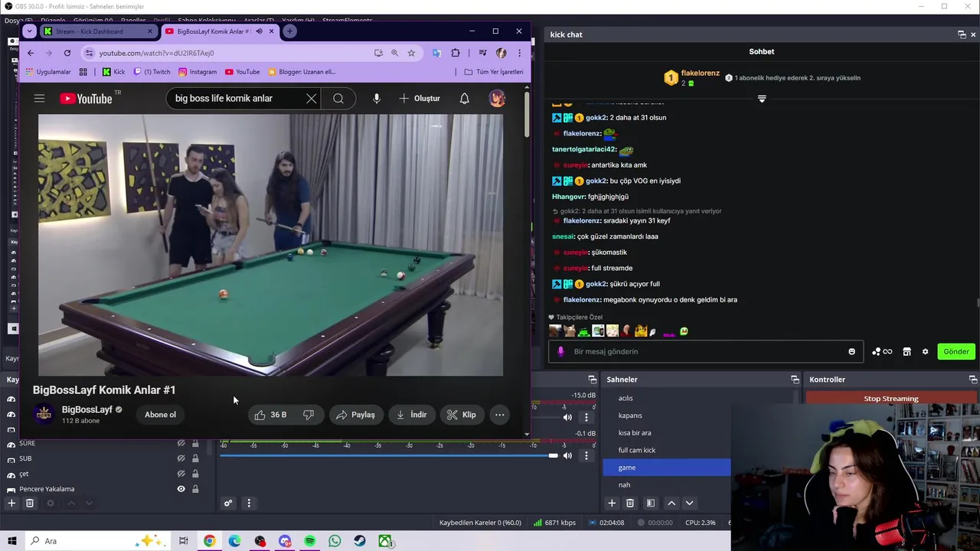Show the SÜRE source
This screenshot has height=551, width=980.
pyautogui.click(x=181, y=443)
